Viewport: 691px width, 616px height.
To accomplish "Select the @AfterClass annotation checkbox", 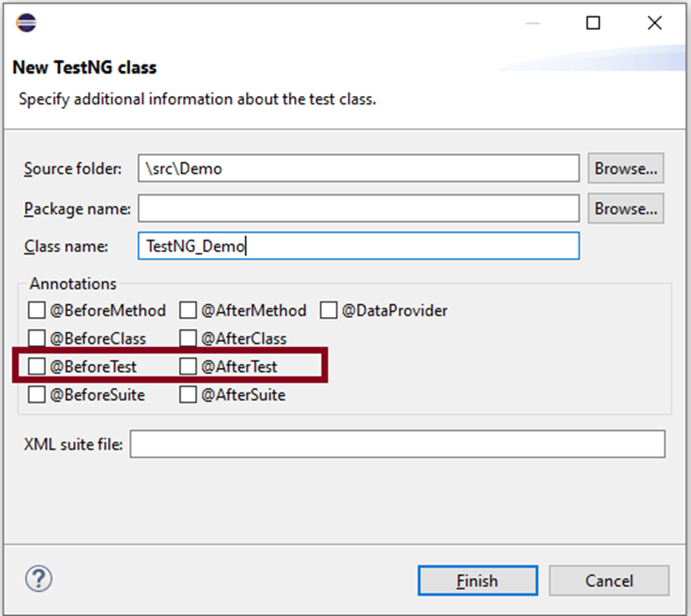I will [x=188, y=338].
